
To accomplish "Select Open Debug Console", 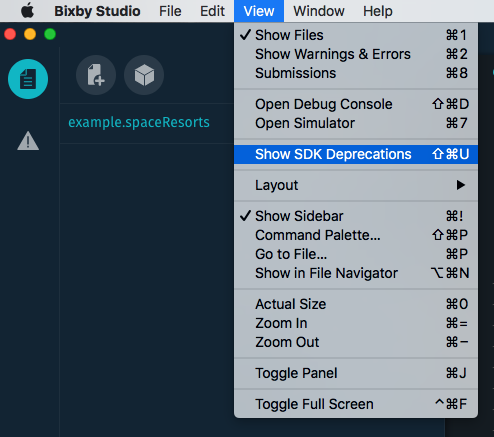I will click(356, 104).
